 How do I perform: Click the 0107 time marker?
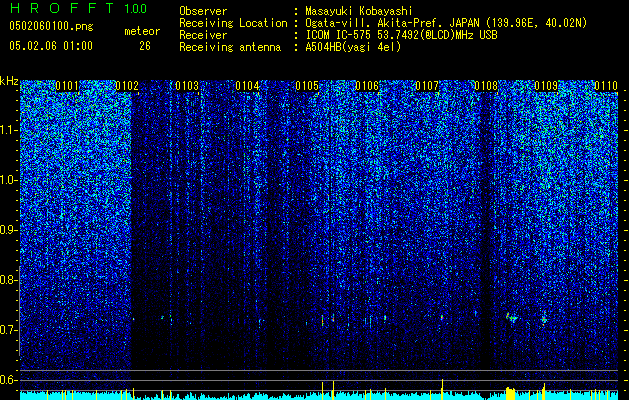pos(427,86)
